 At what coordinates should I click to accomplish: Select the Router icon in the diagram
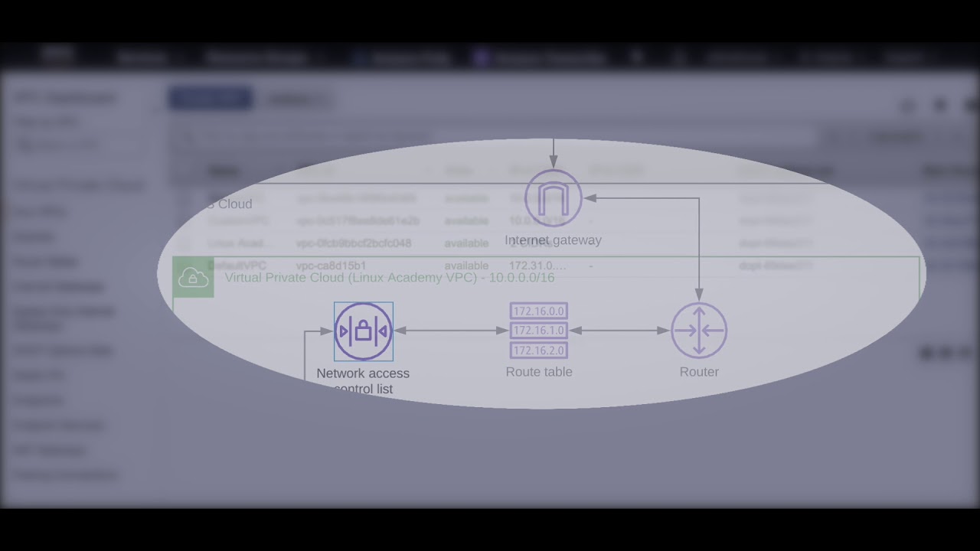pyautogui.click(x=699, y=331)
